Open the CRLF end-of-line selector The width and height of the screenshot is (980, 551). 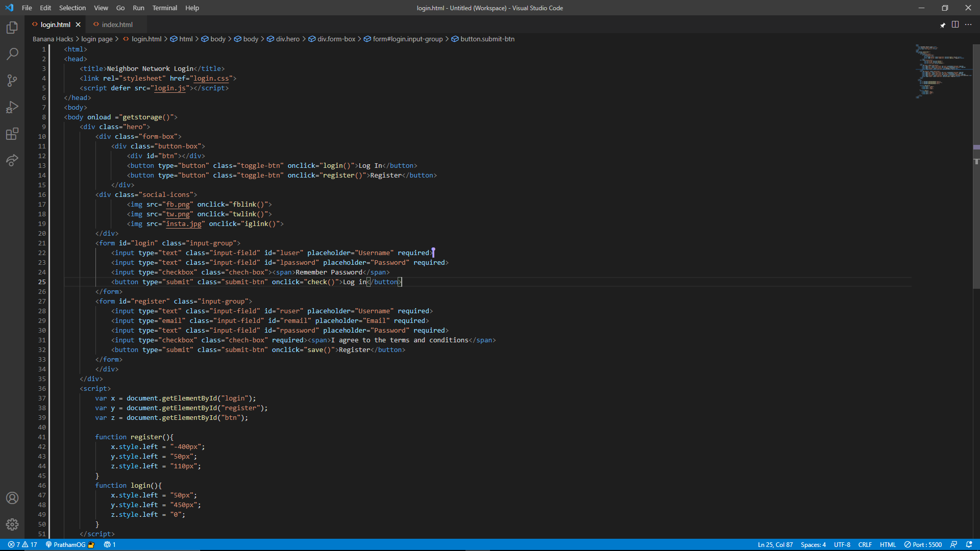pos(865,544)
